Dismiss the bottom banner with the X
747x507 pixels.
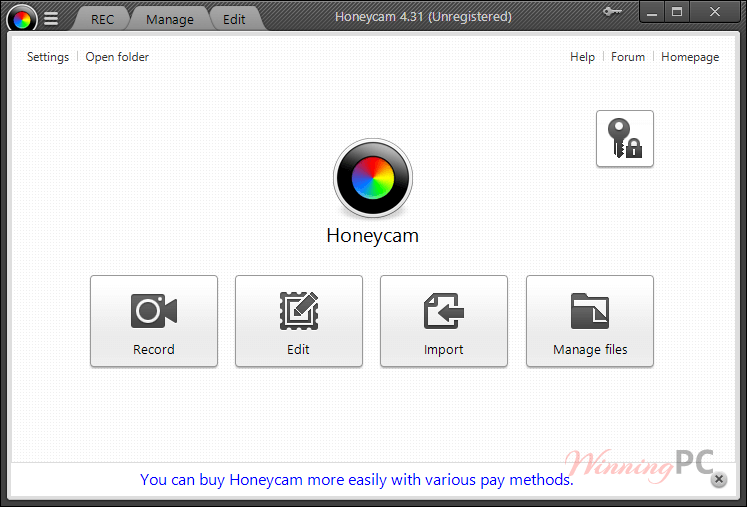coord(719,479)
